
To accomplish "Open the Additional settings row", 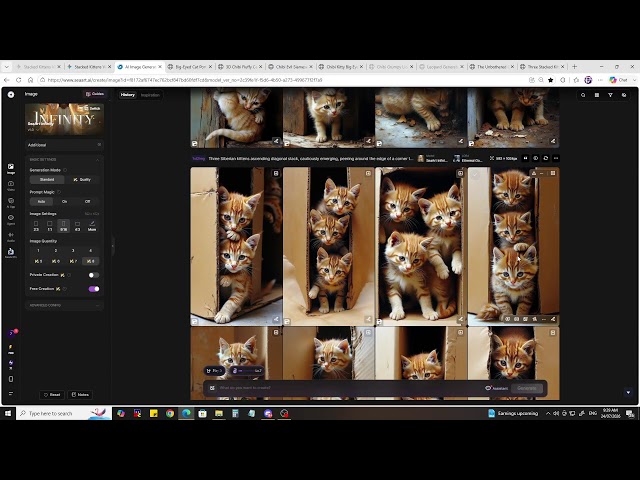I will [64, 145].
